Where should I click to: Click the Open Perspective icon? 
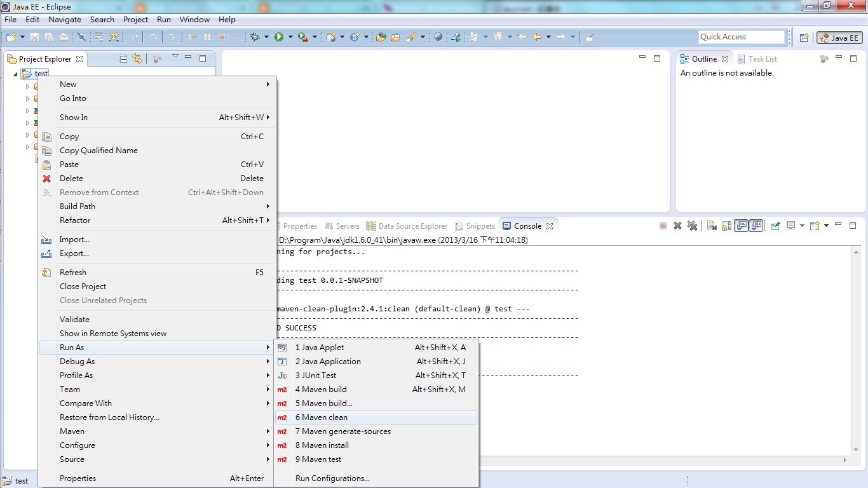point(804,37)
